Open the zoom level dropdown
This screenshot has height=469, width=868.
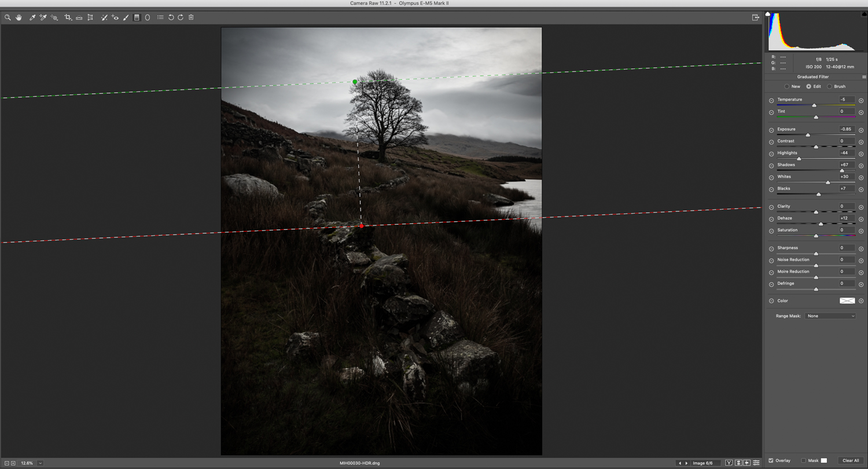click(x=40, y=463)
